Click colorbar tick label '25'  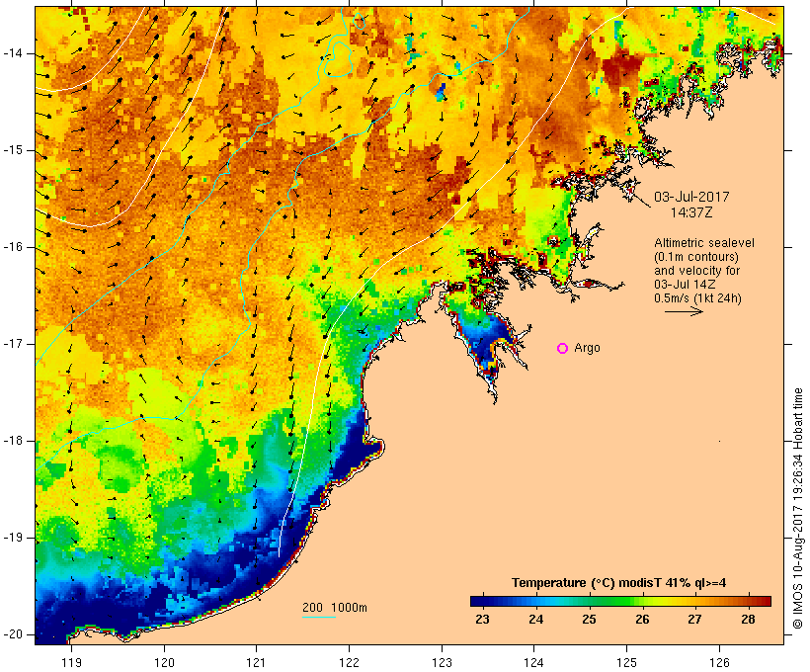click(590, 620)
